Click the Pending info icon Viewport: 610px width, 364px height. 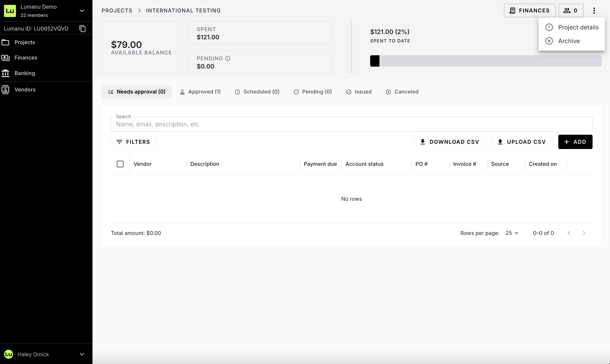(x=228, y=58)
